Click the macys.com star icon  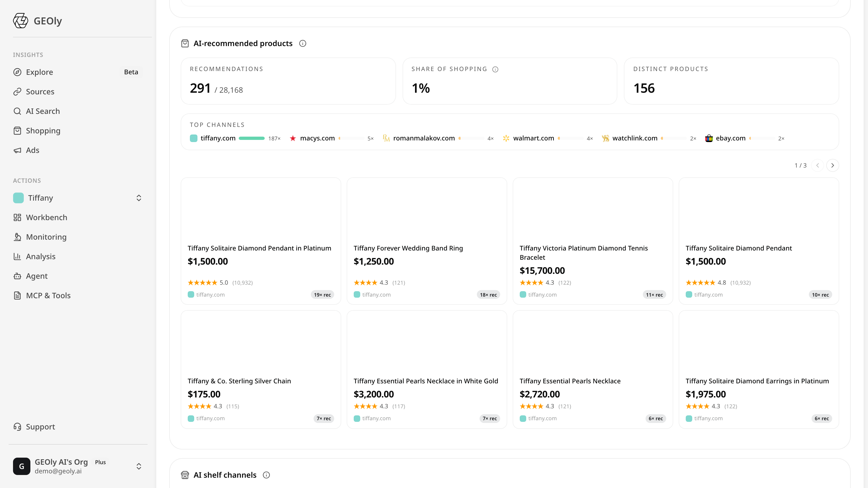coord(293,138)
